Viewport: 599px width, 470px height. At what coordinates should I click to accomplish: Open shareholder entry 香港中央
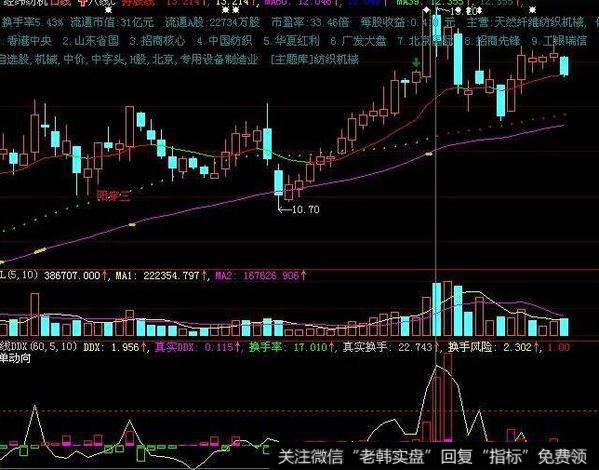[29, 41]
